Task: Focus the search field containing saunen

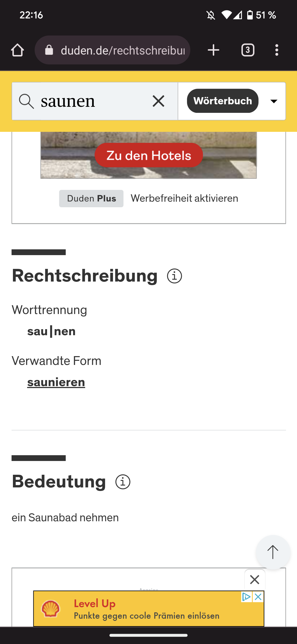Action: (x=91, y=101)
